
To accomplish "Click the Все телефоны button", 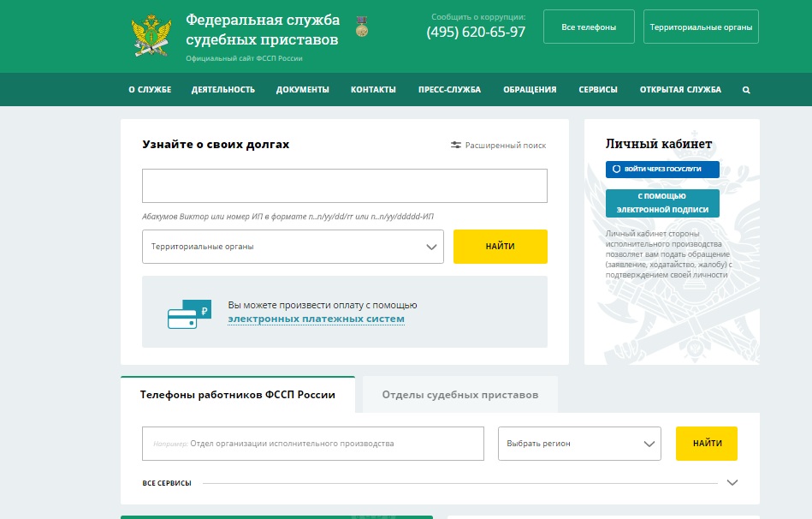I will (589, 27).
